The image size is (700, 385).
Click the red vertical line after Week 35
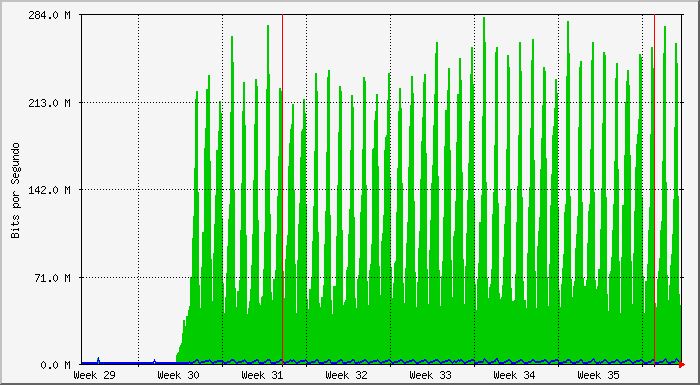coord(654,189)
